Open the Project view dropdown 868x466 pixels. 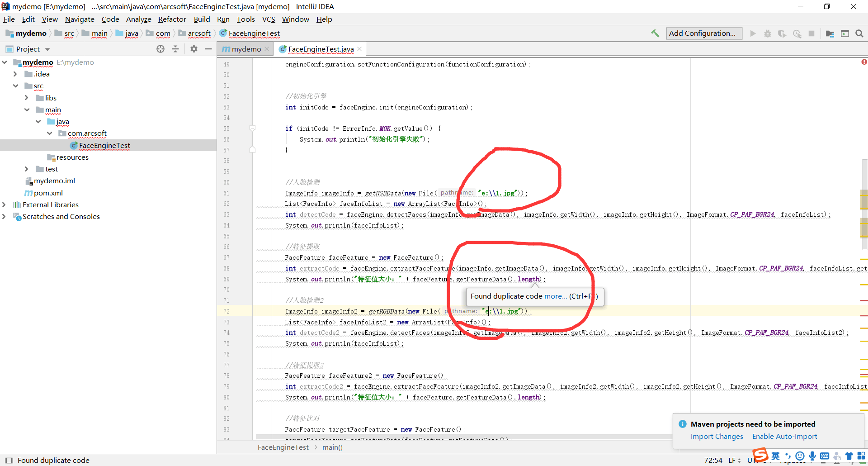coord(47,49)
